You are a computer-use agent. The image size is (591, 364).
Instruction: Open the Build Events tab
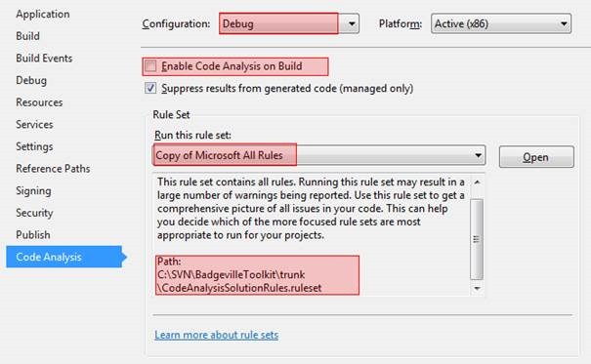coord(44,59)
